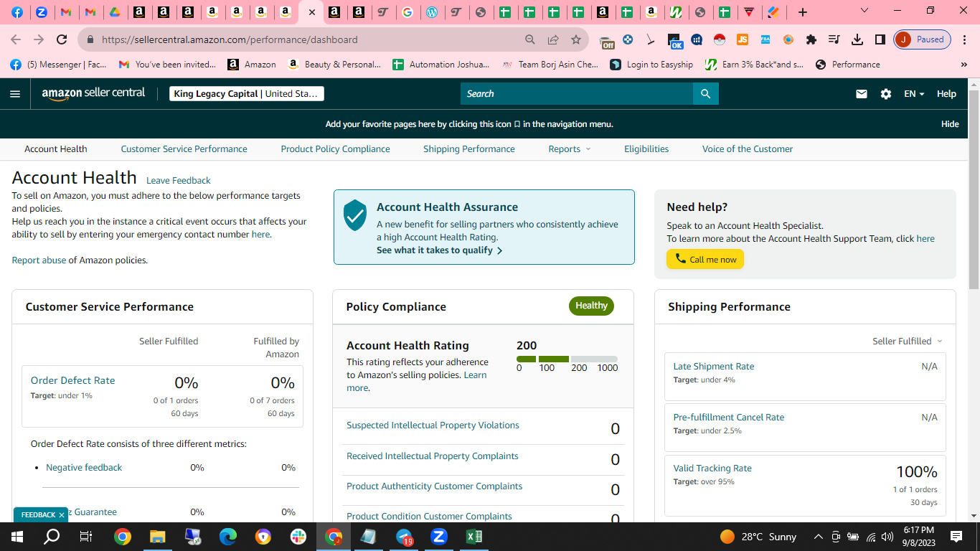Screen dimensions: 980x551
Task: Click the zoom magnifier icon in the address bar
Action: (530, 39)
